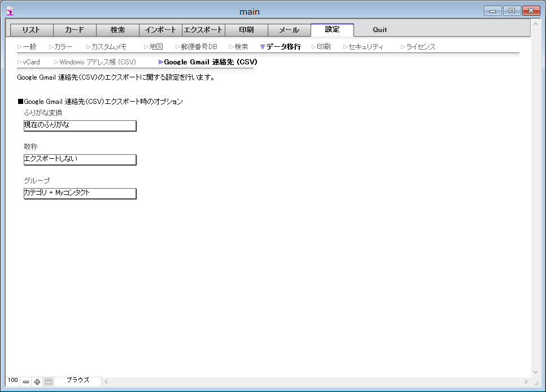
Task: Open the ふりがな変換 dropdown
Action: 80,125
